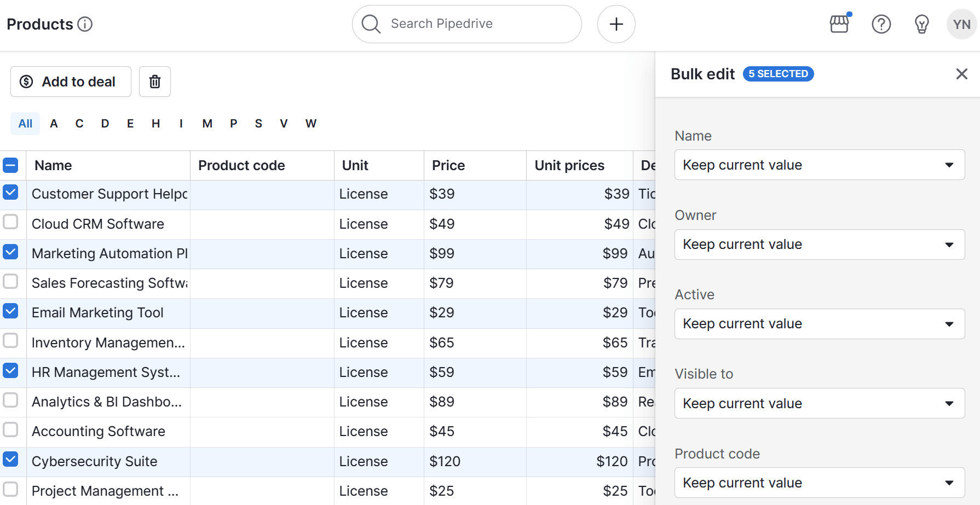Filter products by letter A
The width and height of the screenshot is (980, 505).
(54, 124)
